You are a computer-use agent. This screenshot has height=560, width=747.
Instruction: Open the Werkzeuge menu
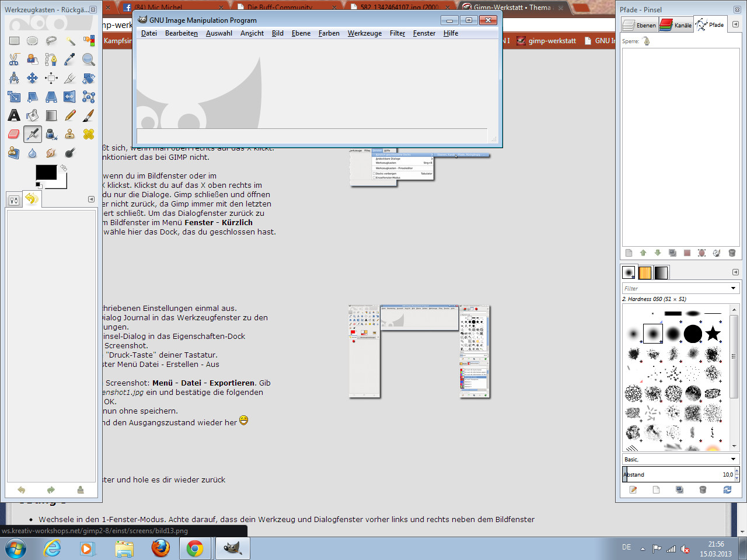pos(365,33)
